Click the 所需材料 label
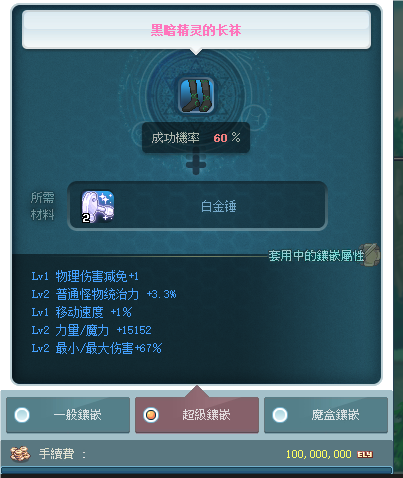The image size is (403, 478). [x=42, y=206]
